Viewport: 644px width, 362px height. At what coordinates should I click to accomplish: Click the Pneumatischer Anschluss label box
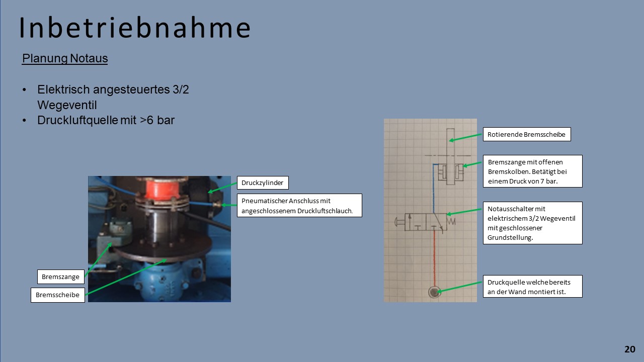299,206
